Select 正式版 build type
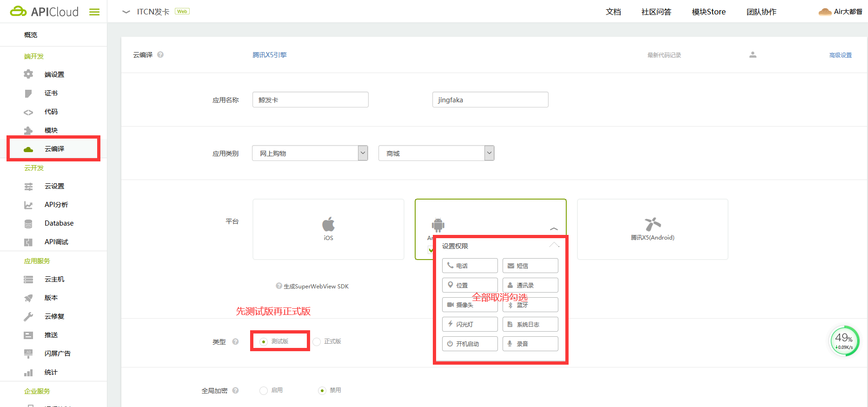Image resolution: width=868 pixels, height=407 pixels. pyautogui.click(x=317, y=341)
